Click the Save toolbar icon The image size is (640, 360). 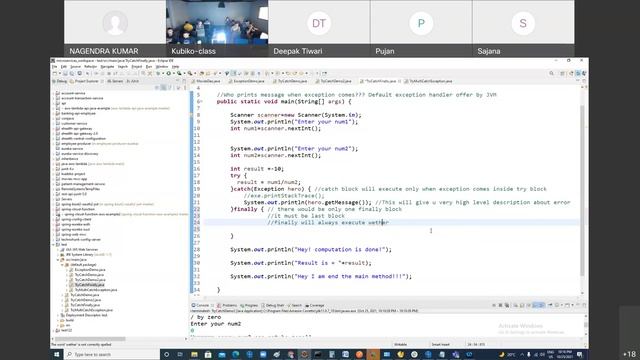click(65, 73)
